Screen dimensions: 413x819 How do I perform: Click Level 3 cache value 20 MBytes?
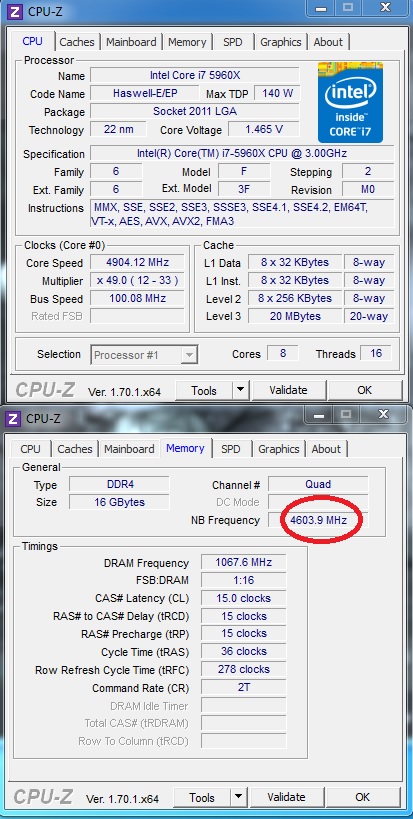[x=295, y=316]
